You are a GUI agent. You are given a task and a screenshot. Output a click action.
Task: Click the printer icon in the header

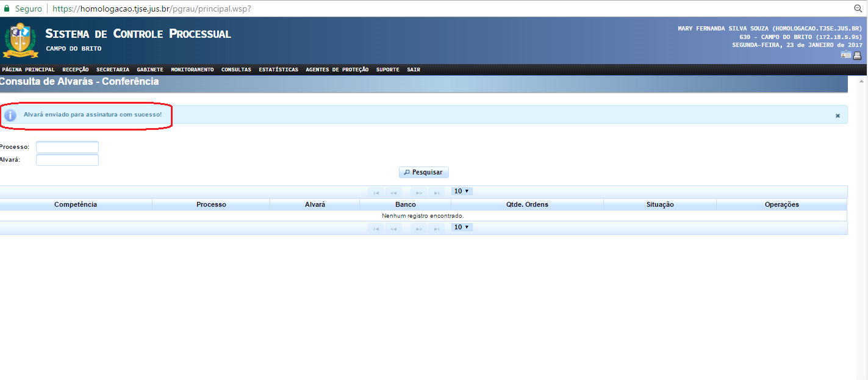coord(857,56)
